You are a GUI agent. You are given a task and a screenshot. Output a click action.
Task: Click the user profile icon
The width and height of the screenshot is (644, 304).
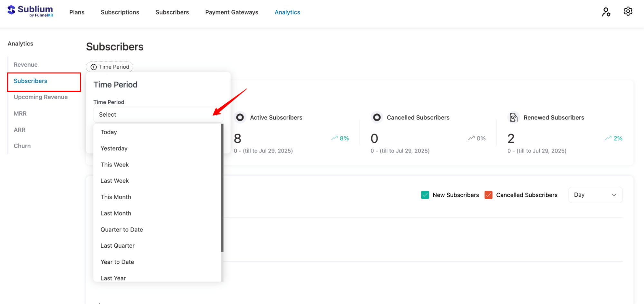coord(606,12)
